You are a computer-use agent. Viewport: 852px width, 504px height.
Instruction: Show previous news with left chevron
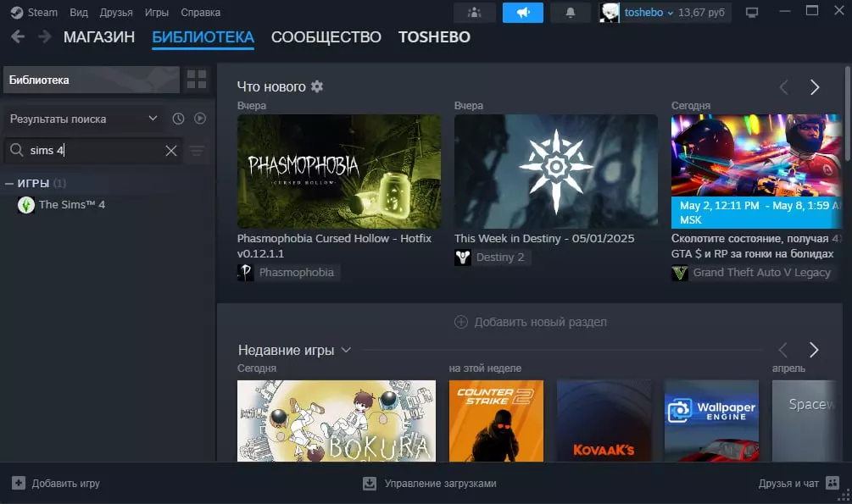click(x=783, y=87)
